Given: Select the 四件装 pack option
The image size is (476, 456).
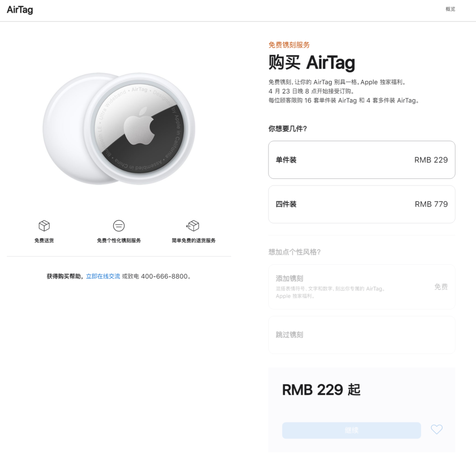Looking at the screenshot, I should pos(361,204).
